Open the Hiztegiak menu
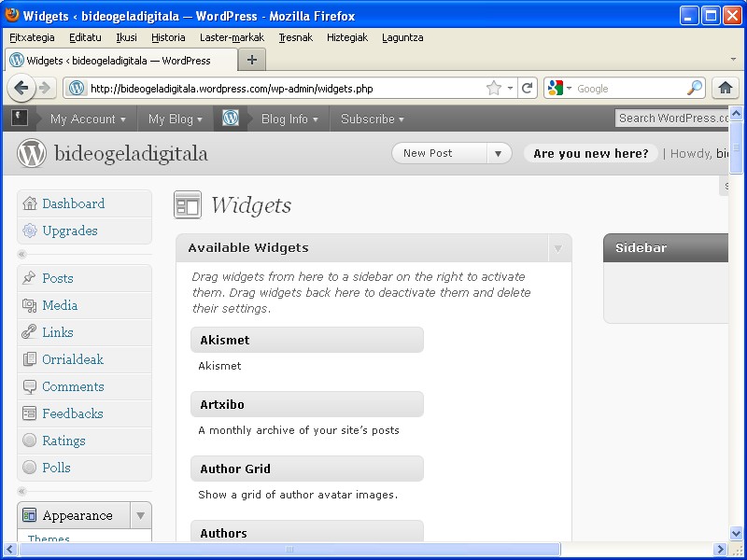The height and width of the screenshot is (560, 747). pos(347,37)
